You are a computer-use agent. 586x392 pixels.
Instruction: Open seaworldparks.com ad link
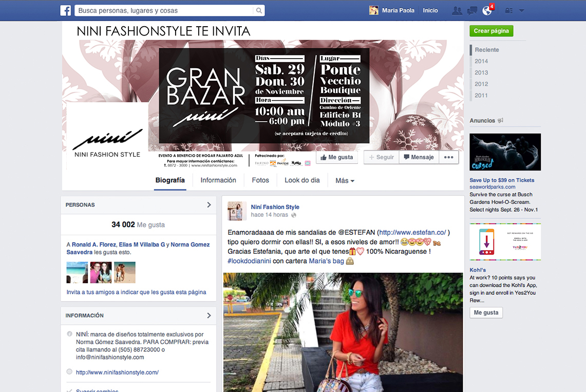(492, 187)
